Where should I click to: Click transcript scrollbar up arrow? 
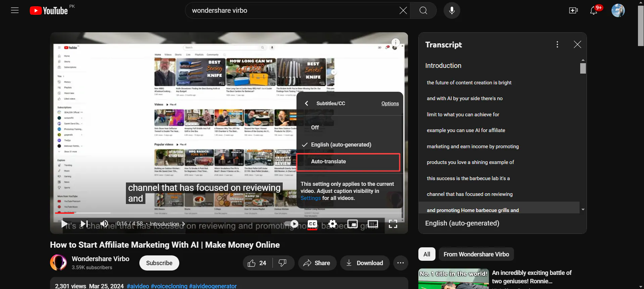583,60
